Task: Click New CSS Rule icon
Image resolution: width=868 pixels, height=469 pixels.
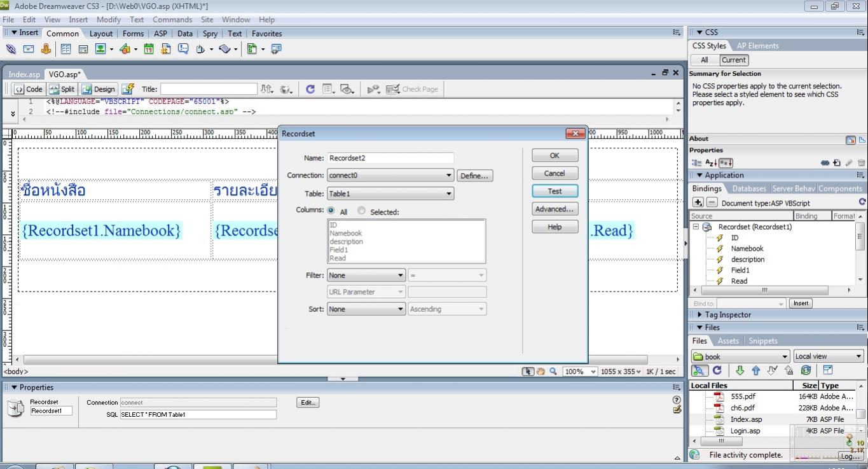Action: click(x=837, y=163)
